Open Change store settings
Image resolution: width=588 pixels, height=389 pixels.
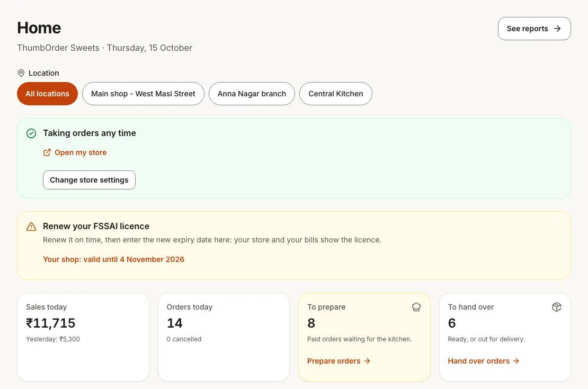[89, 180]
